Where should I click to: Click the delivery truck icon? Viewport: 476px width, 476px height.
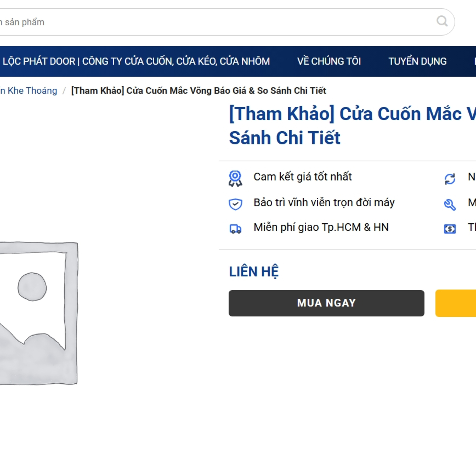pos(235,229)
